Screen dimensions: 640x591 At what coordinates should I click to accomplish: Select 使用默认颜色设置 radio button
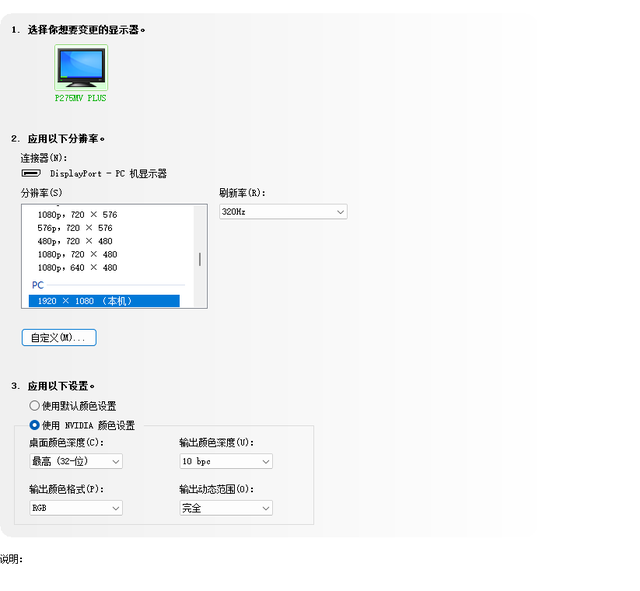(x=34, y=406)
